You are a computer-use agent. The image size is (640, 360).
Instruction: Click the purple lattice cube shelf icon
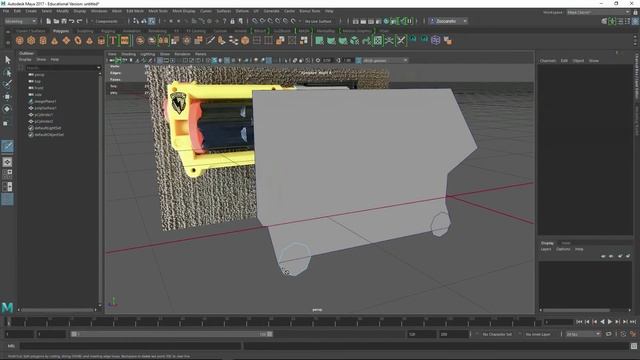pos(436,40)
